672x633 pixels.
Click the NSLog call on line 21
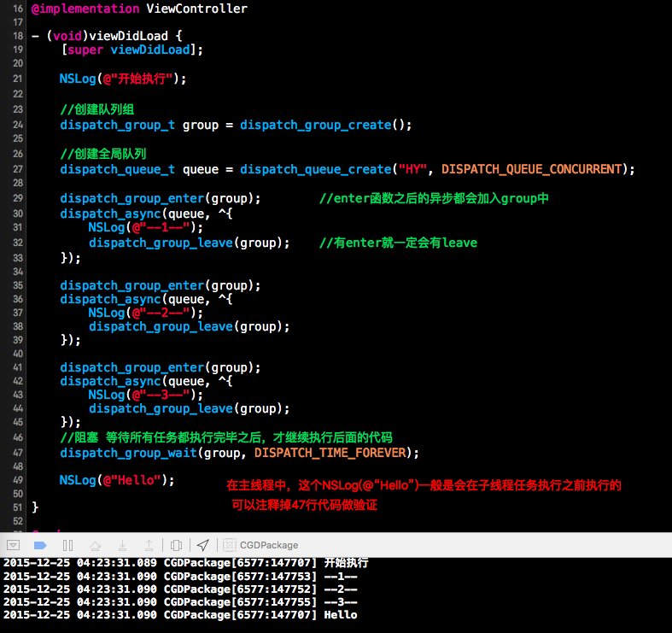(78, 79)
